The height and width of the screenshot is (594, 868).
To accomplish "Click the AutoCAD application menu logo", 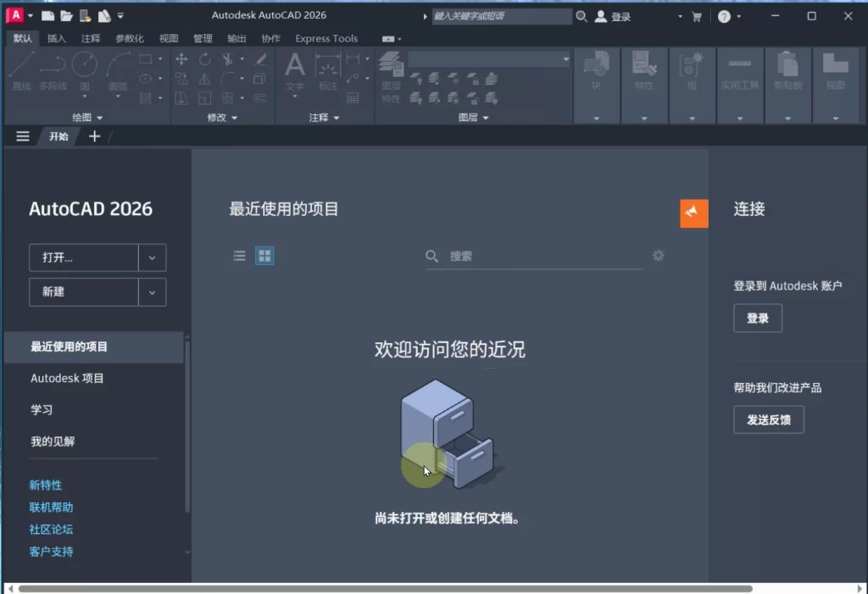I will tap(13, 15).
